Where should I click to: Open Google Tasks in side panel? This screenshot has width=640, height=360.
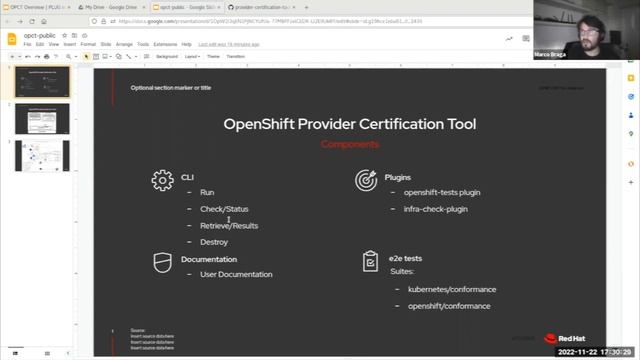coord(631,97)
